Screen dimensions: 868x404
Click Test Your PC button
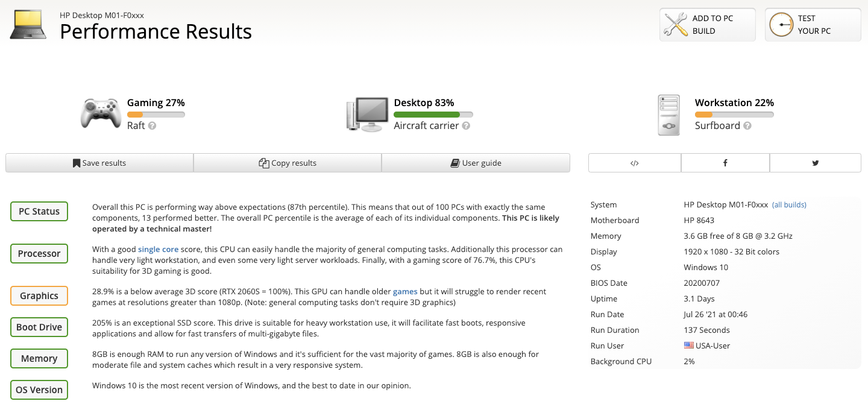coord(813,25)
